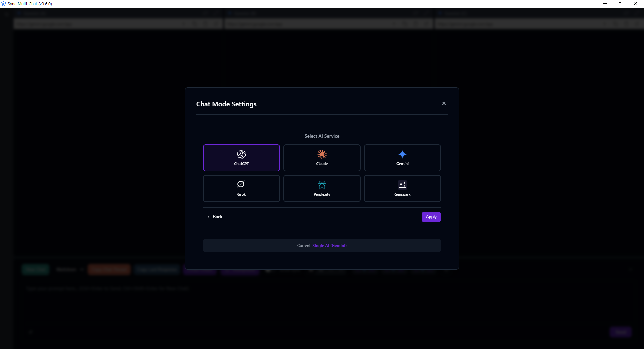Choose the Claude AI service
The image size is (644, 349).
(x=322, y=158)
